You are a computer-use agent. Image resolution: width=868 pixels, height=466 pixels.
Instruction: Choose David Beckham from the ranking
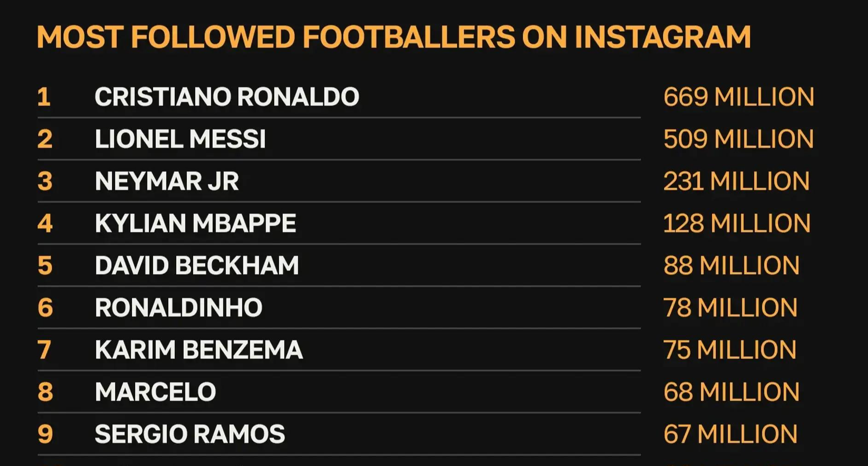click(196, 266)
